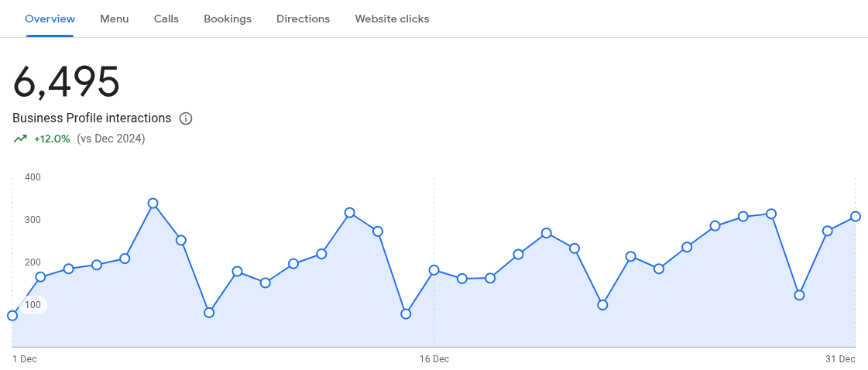Screen dimensions: 868x370
Task: Click the 31 Dec axis label
Action: point(840,359)
